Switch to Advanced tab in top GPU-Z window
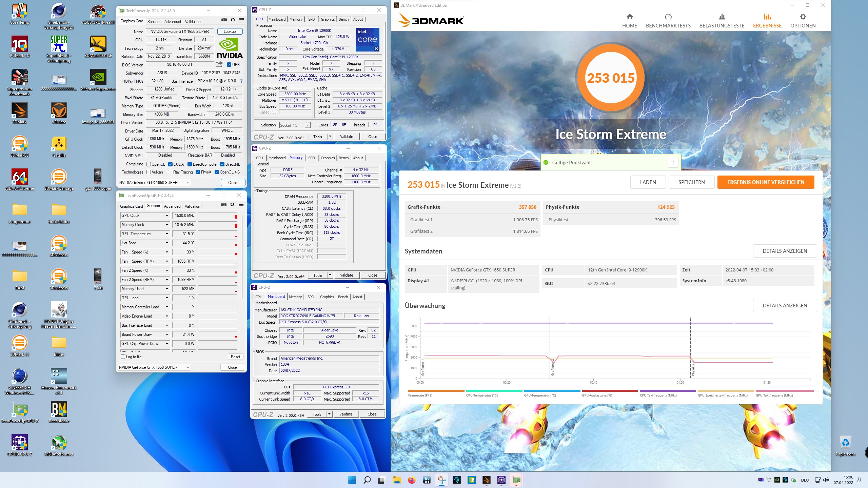This screenshot has height=488, width=868. [173, 22]
